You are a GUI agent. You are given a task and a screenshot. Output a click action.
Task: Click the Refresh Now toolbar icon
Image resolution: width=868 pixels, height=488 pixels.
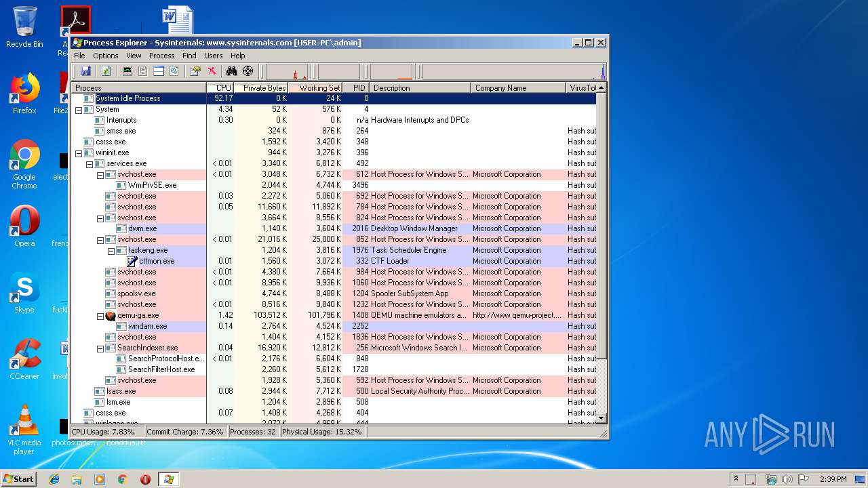(106, 71)
